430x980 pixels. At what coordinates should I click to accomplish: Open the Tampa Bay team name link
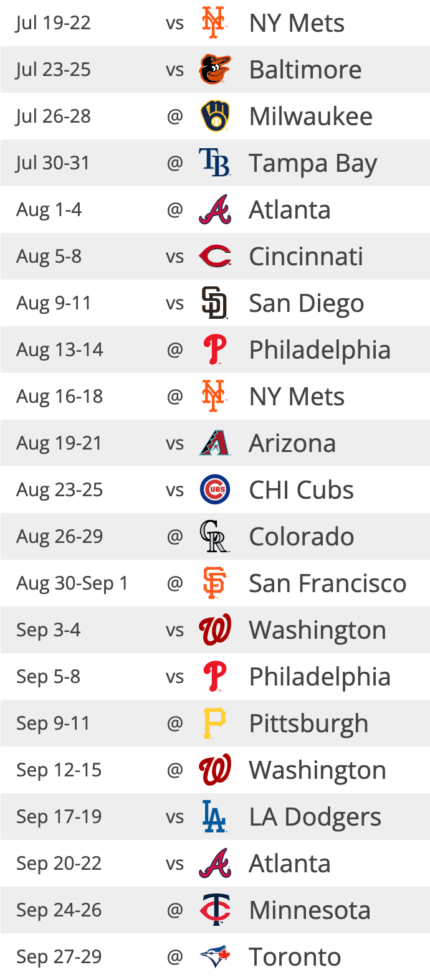(313, 163)
